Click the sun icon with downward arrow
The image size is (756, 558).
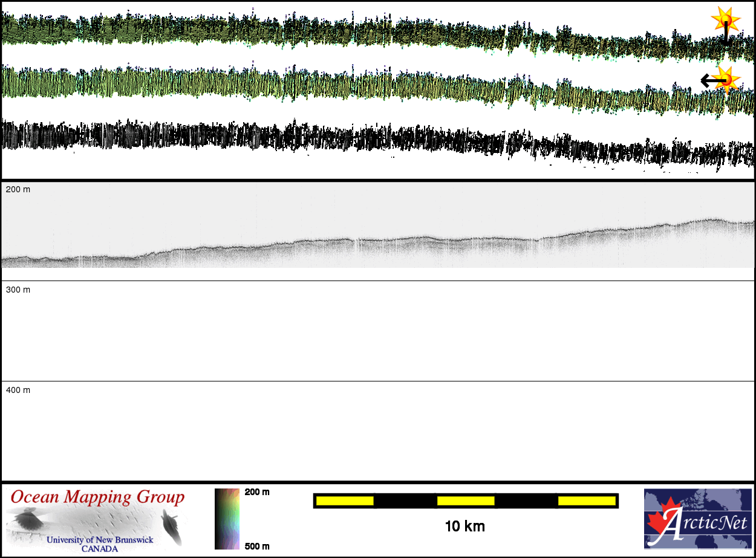[725, 22]
